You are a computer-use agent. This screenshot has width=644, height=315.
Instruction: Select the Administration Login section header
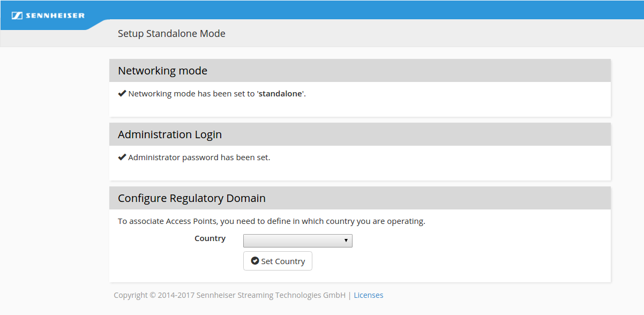(170, 134)
